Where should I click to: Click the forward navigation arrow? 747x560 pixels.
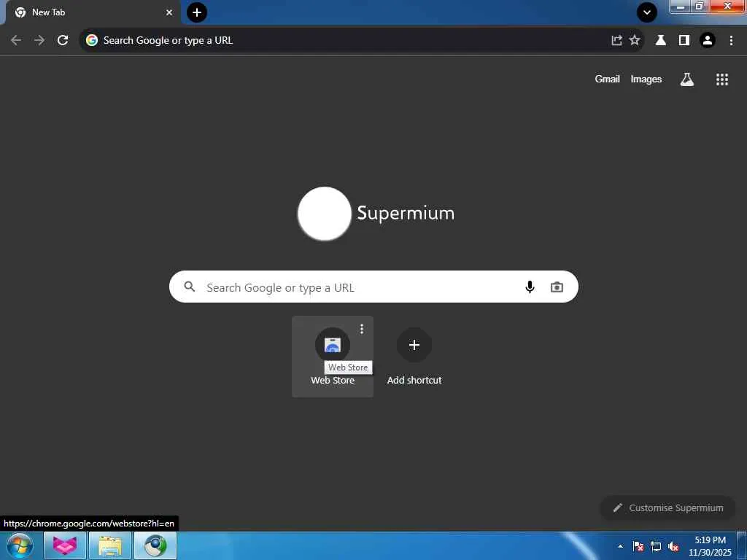pyautogui.click(x=39, y=41)
